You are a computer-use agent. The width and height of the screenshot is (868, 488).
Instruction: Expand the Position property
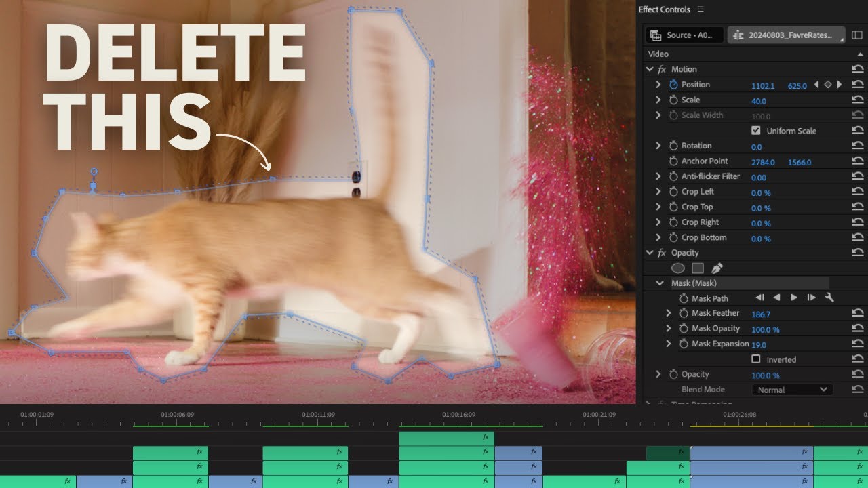pos(658,85)
